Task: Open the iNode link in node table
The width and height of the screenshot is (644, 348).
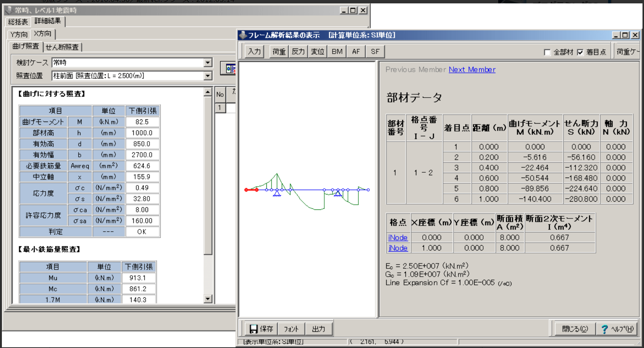Action: [398, 238]
